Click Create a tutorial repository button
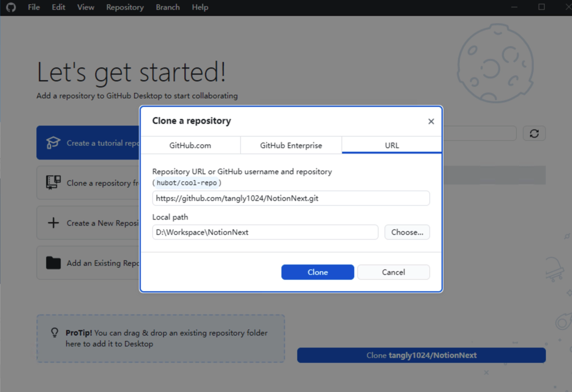This screenshot has height=392, width=572. click(x=88, y=143)
